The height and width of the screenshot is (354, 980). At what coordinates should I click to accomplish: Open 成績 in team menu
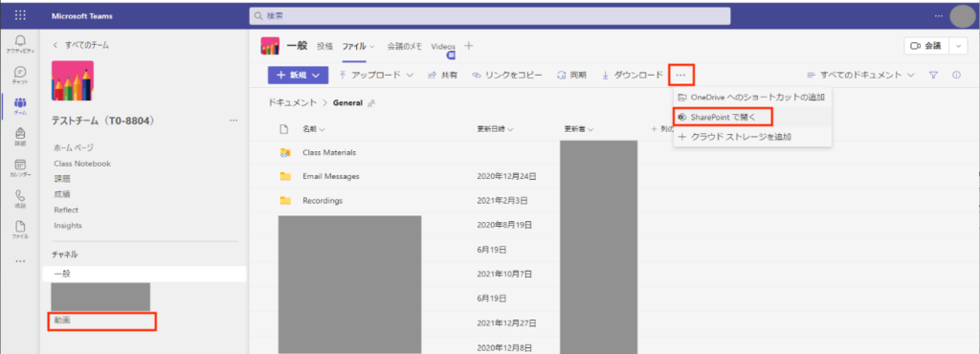[61, 194]
